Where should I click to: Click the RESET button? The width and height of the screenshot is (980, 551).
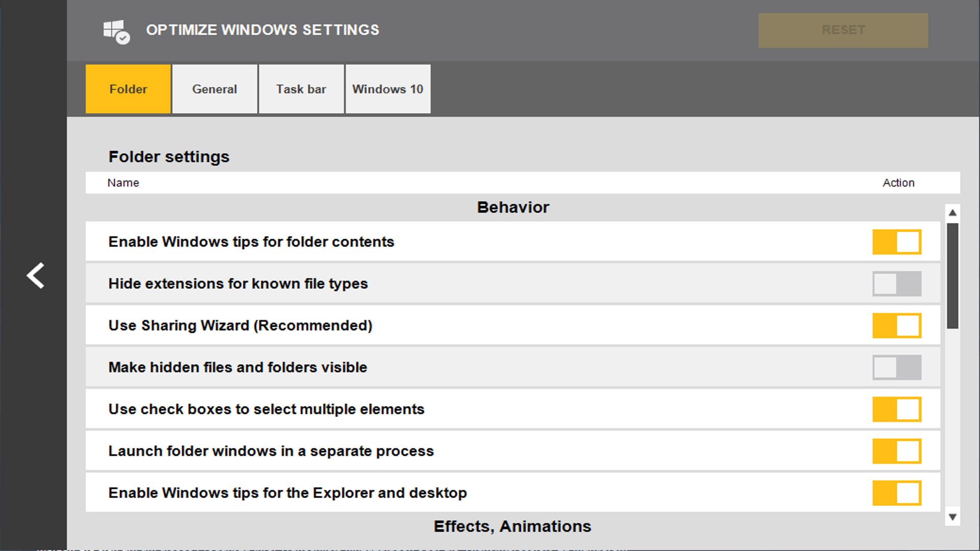pyautogui.click(x=843, y=30)
